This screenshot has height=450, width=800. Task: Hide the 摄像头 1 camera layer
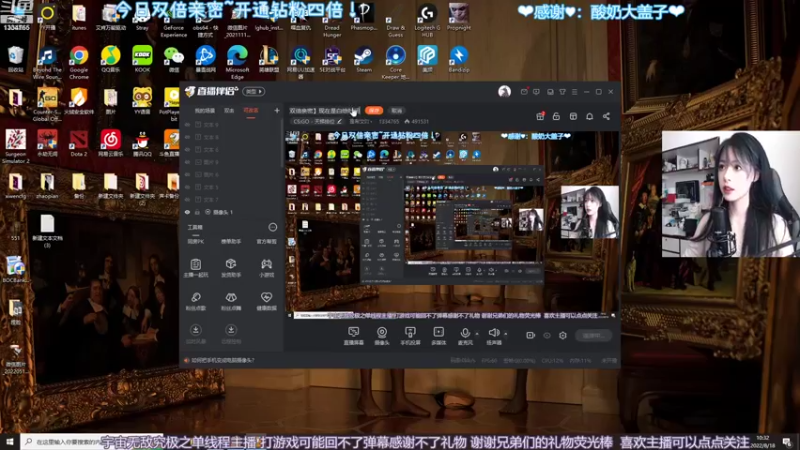point(188,212)
